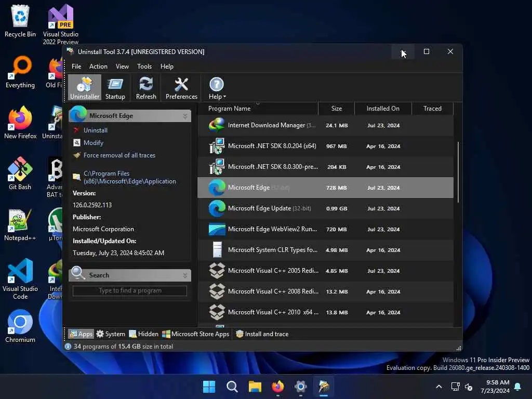Sort list by Traced column
This screenshot has width=532, height=399.
click(432, 109)
